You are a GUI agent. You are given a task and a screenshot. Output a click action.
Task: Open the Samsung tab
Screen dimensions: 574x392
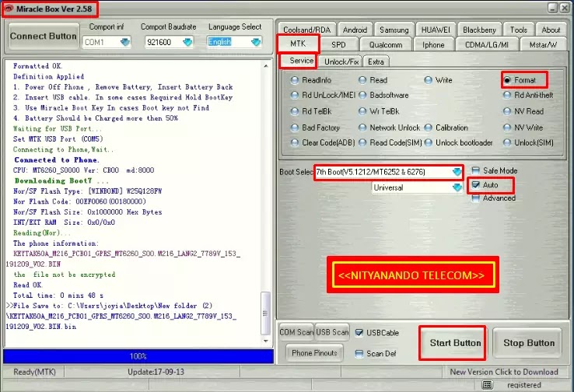click(394, 30)
